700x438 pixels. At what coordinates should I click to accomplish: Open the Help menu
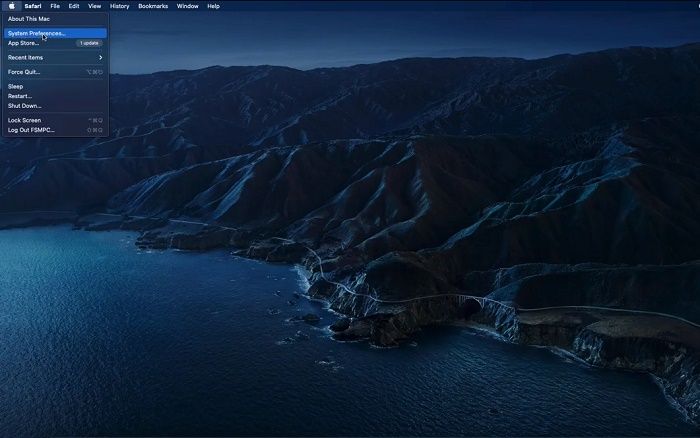pyautogui.click(x=213, y=6)
